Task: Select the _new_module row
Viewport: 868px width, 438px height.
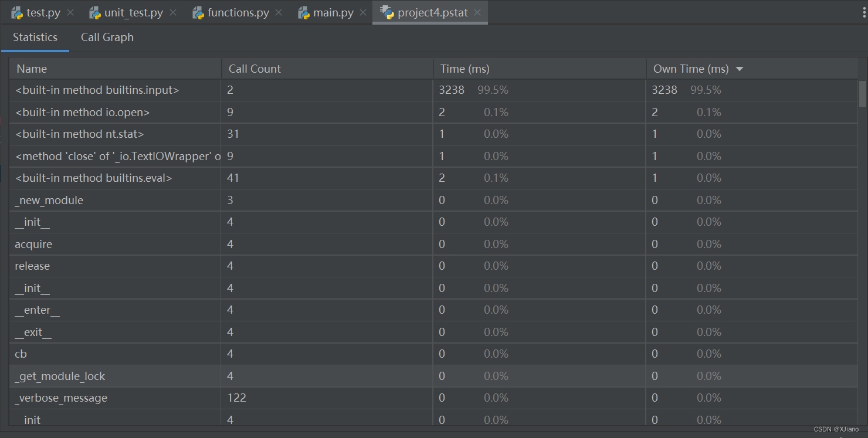Action: pyautogui.click(x=433, y=200)
